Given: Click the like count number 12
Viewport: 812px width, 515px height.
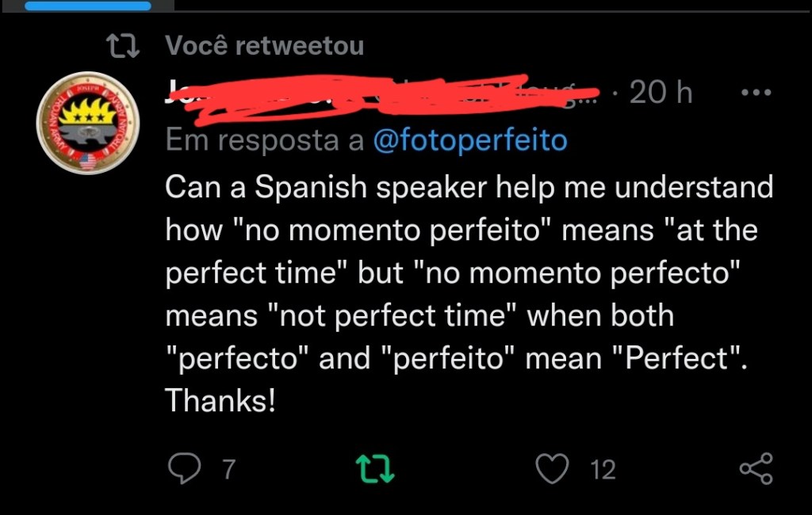Looking at the screenshot, I should 603,470.
